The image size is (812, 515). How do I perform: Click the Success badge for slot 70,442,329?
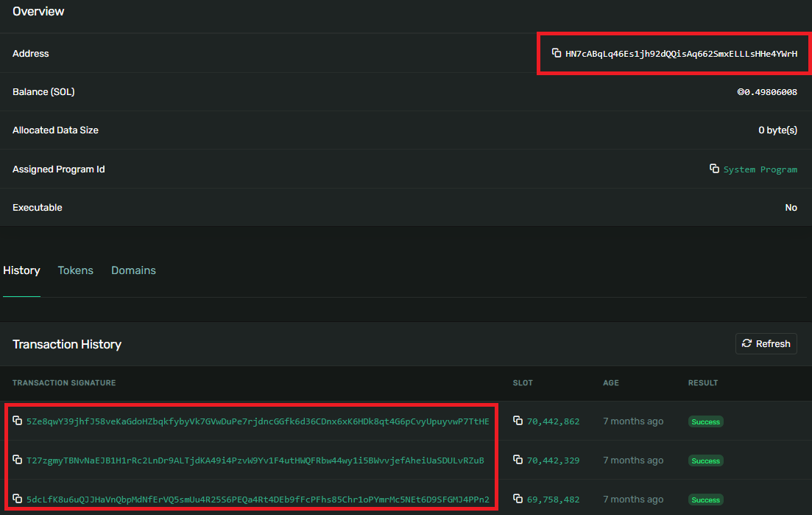(705, 460)
